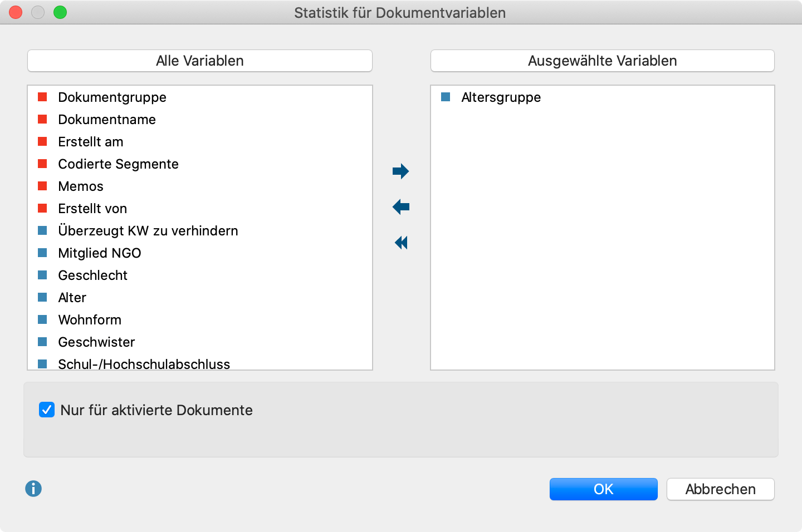This screenshot has height=532, width=802.
Task: Click the 'Alle Variablen' header
Action: click(200, 61)
